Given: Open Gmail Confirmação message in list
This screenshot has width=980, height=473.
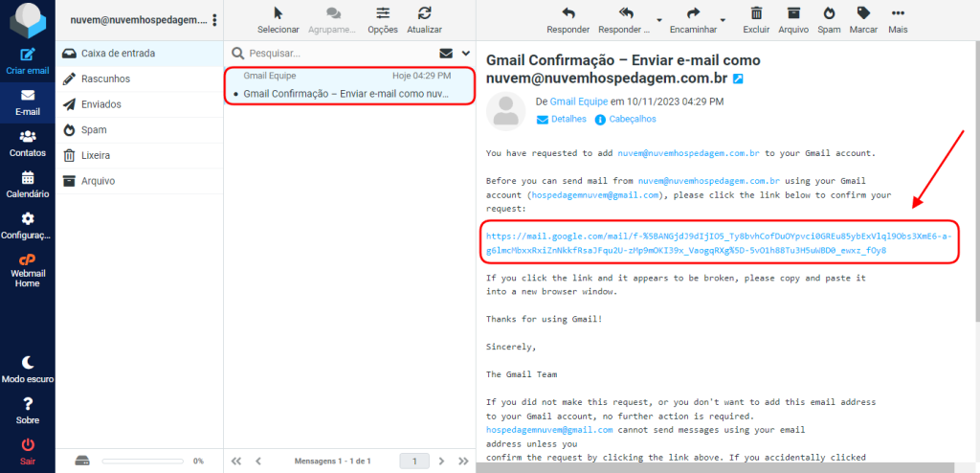Looking at the screenshot, I should click(349, 86).
